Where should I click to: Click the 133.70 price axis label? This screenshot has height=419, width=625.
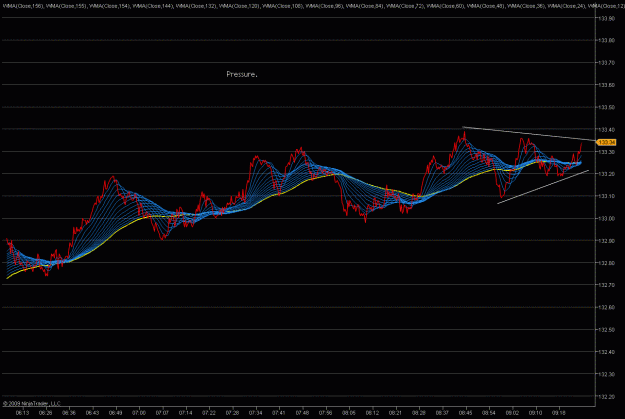(x=607, y=63)
